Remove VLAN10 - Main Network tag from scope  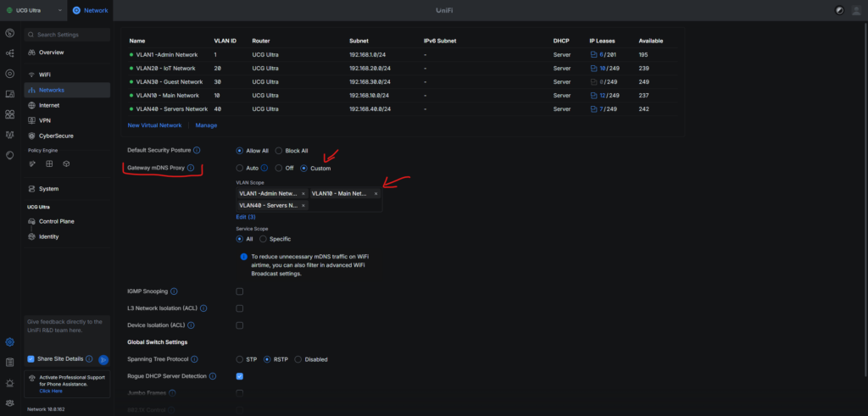point(376,194)
